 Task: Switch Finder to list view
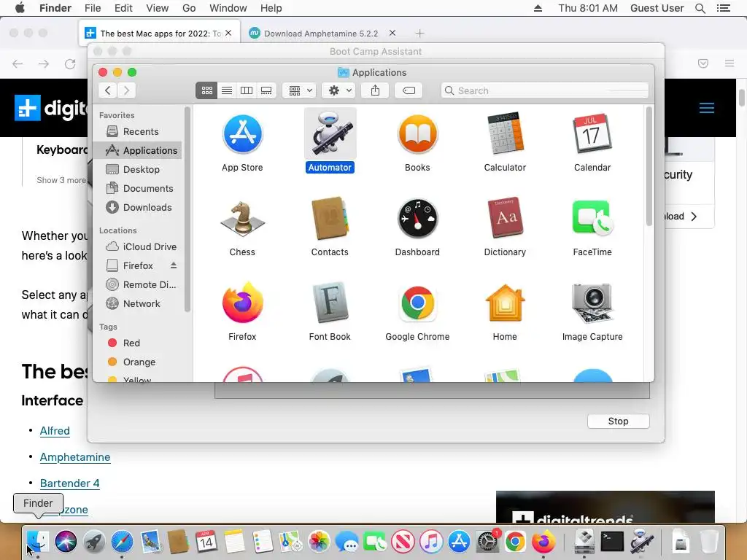tap(227, 90)
